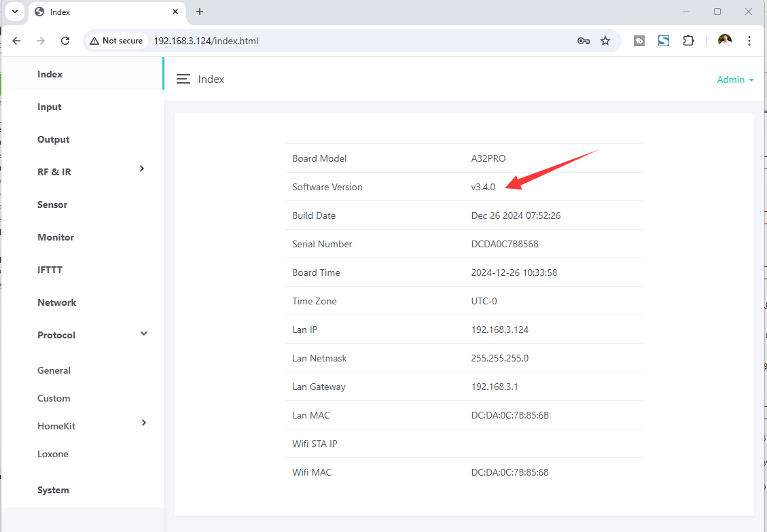
Task: Select Loxone under Protocol
Action: pyautogui.click(x=53, y=454)
